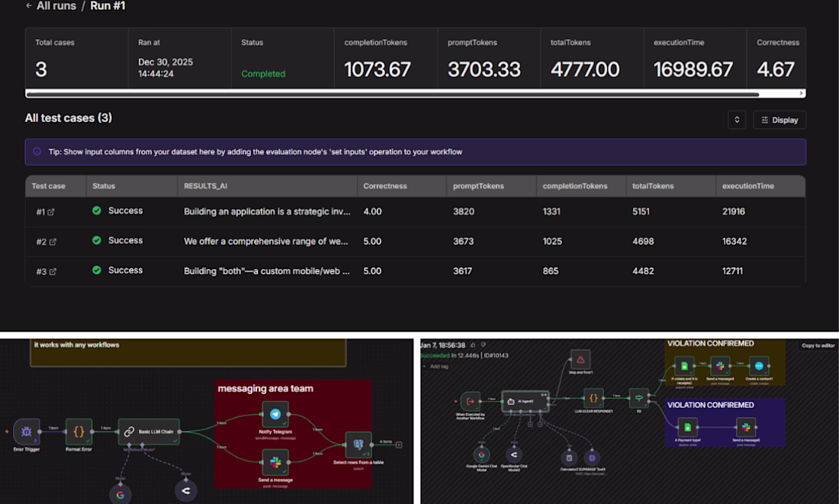Select the Send a message4 Slack node
This screenshot has width=839, height=504.
point(720,367)
